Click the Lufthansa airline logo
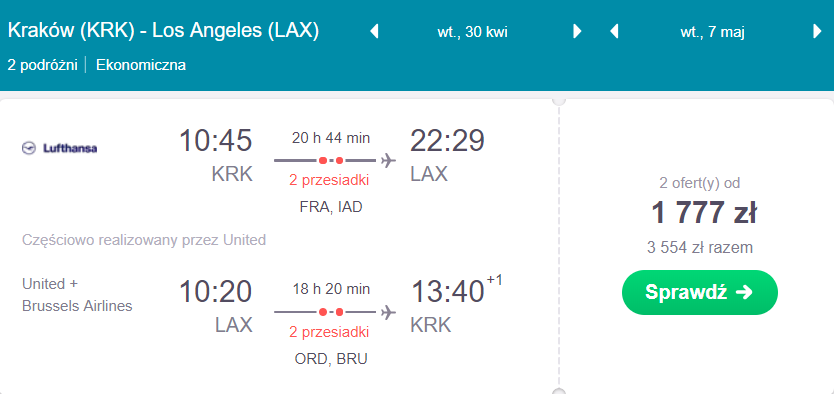The width and height of the screenshot is (834, 394). coord(60,148)
